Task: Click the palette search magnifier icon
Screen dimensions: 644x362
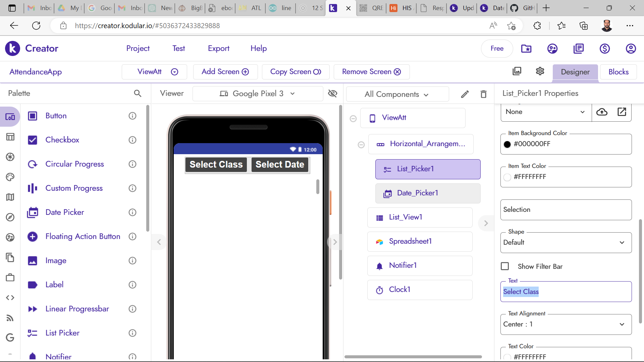Action: 138,93
